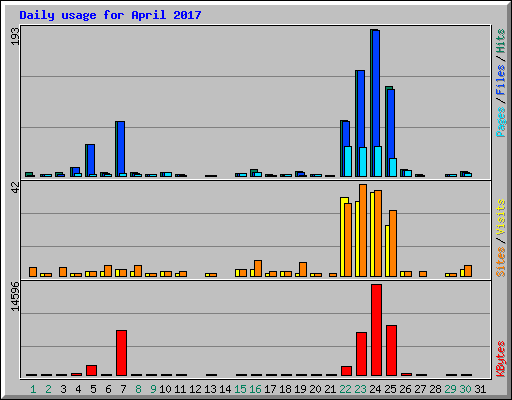Click the 'Files' legend label
This screenshot has height=400, width=512.
[501, 80]
